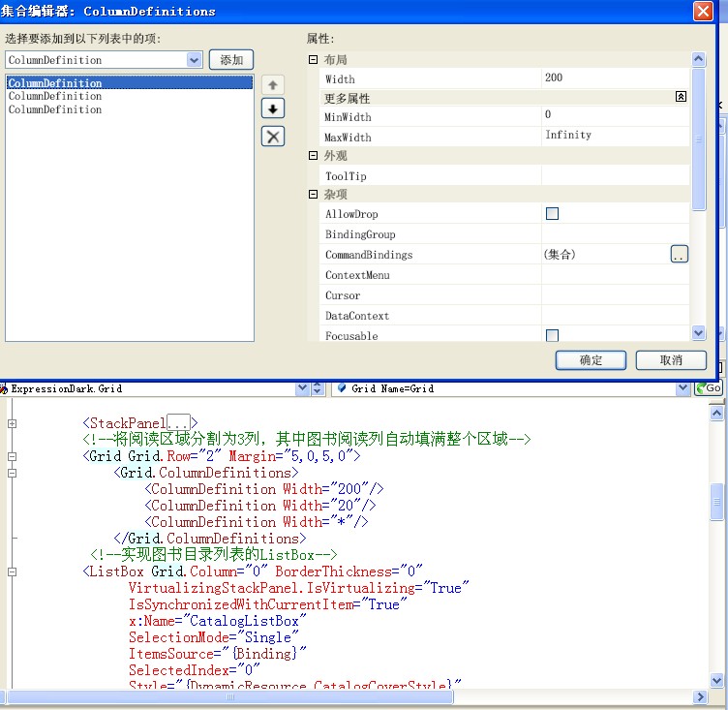The width and height of the screenshot is (728, 710).
Task: Collapse the 更多属性 advanced section
Action: click(681, 97)
